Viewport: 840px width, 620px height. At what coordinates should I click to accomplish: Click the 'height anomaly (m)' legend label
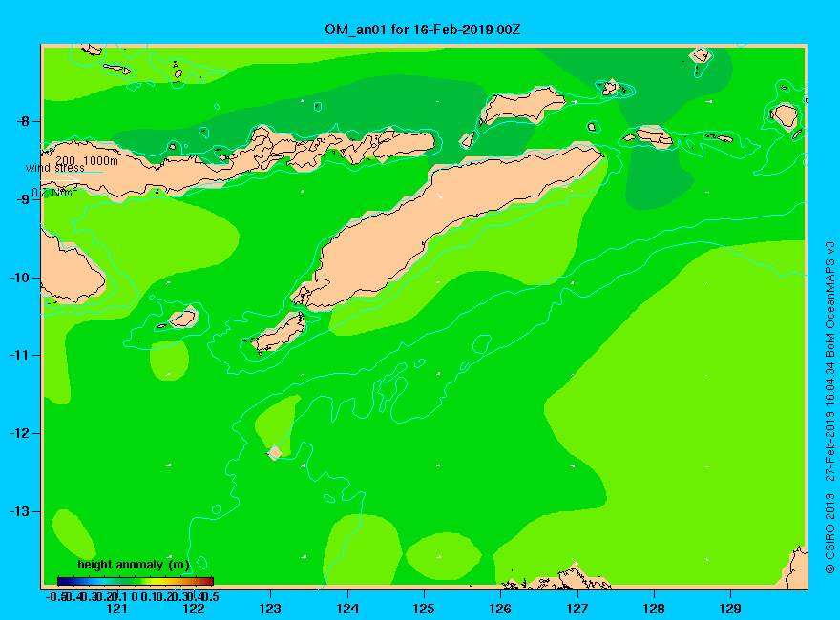134,565
